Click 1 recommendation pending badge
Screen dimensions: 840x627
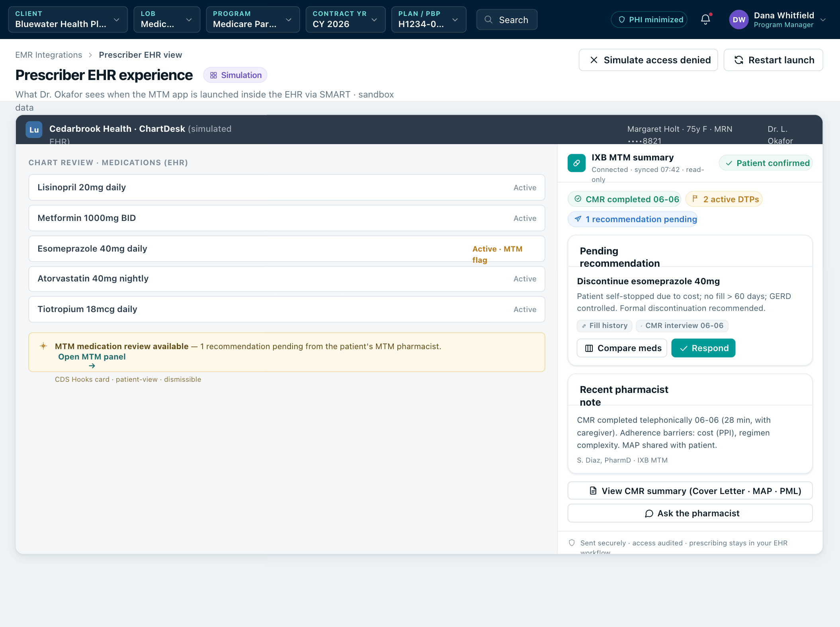click(633, 219)
